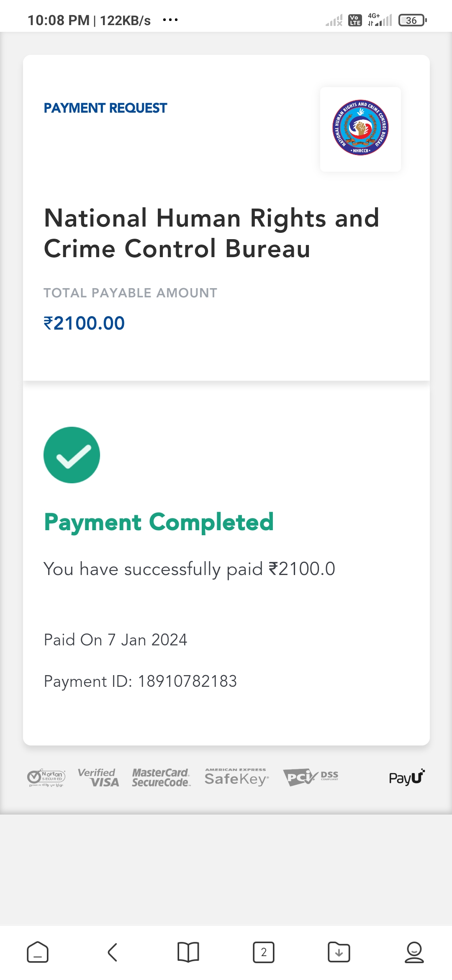Tap the American Express SafeKey badge

236,778
